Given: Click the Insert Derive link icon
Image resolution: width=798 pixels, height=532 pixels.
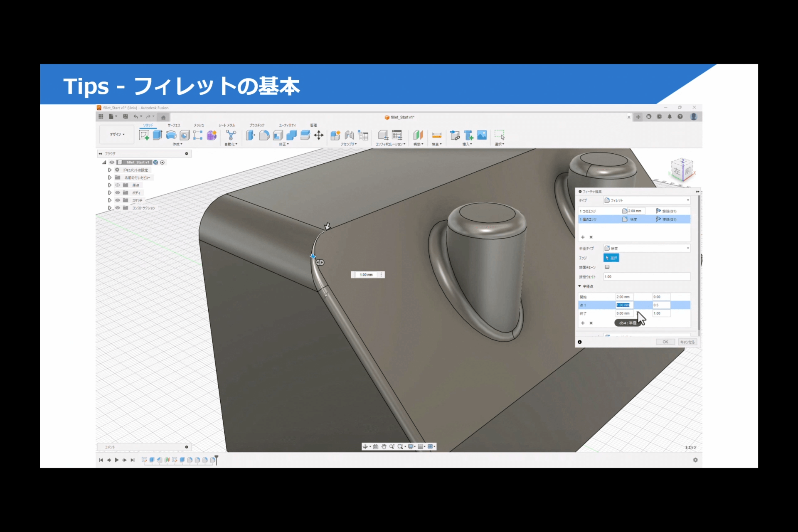Looking at the screenshot, I should click(x=455, y=135).
